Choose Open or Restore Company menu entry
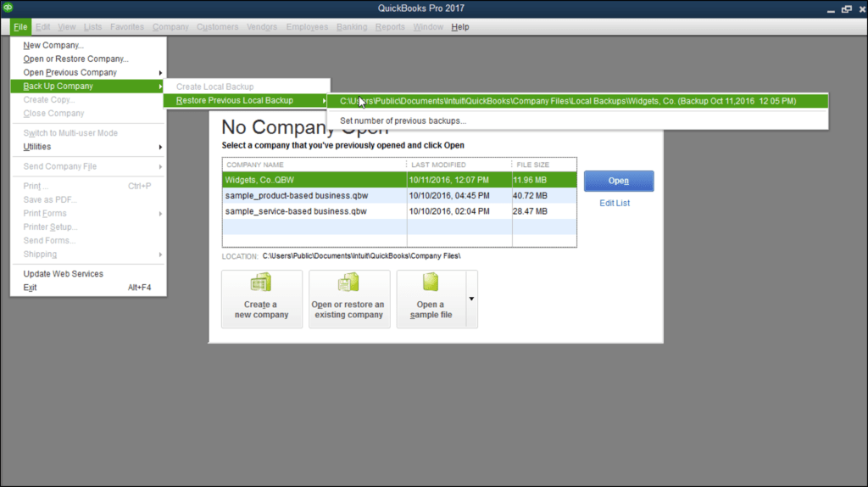Viewport: 868px width, 487px height. (88, 59)
